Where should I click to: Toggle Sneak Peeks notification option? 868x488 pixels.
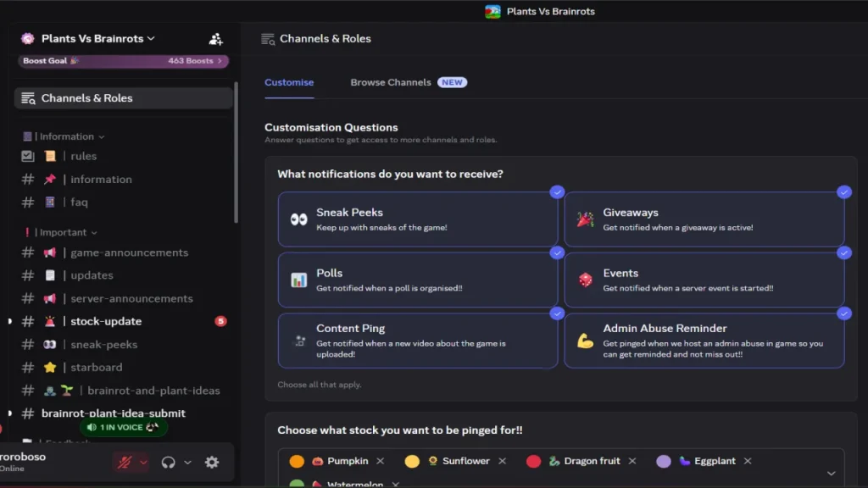(x=417, y=219)
